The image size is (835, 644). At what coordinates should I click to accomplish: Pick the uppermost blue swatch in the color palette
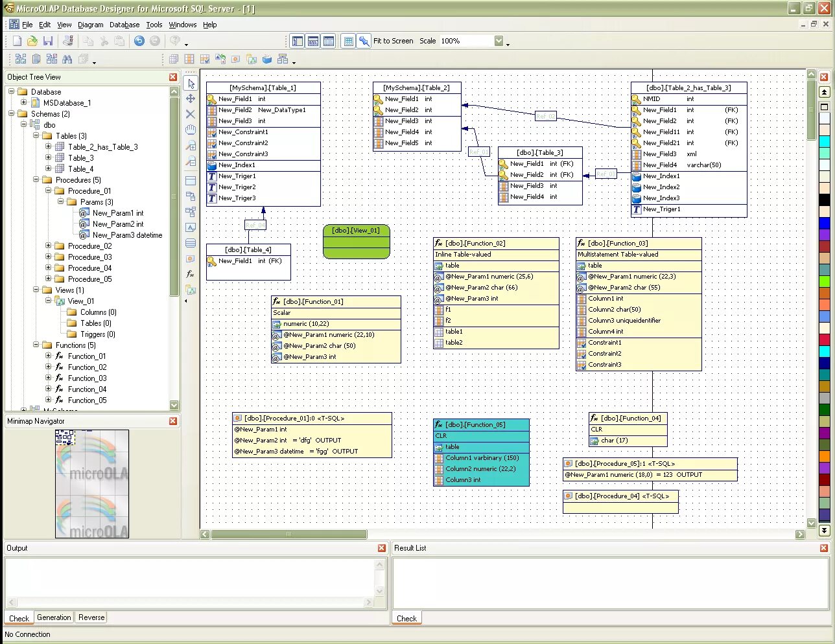tap(825, 224)
